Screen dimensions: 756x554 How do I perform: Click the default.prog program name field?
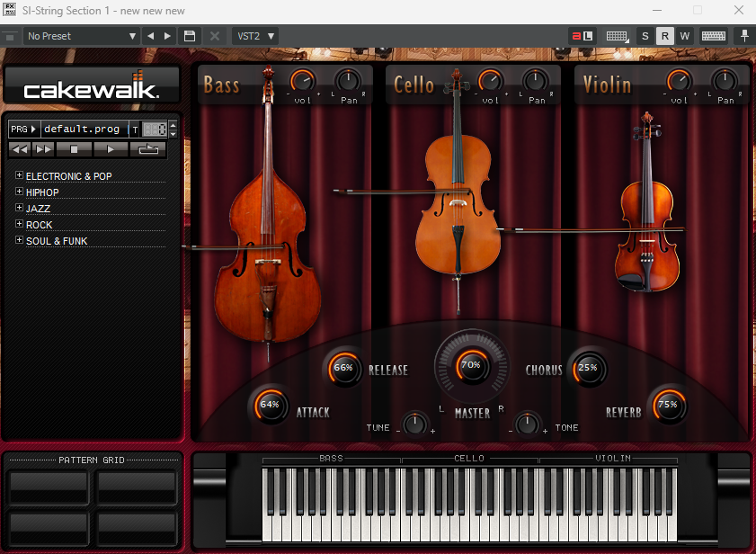[84, 130]
